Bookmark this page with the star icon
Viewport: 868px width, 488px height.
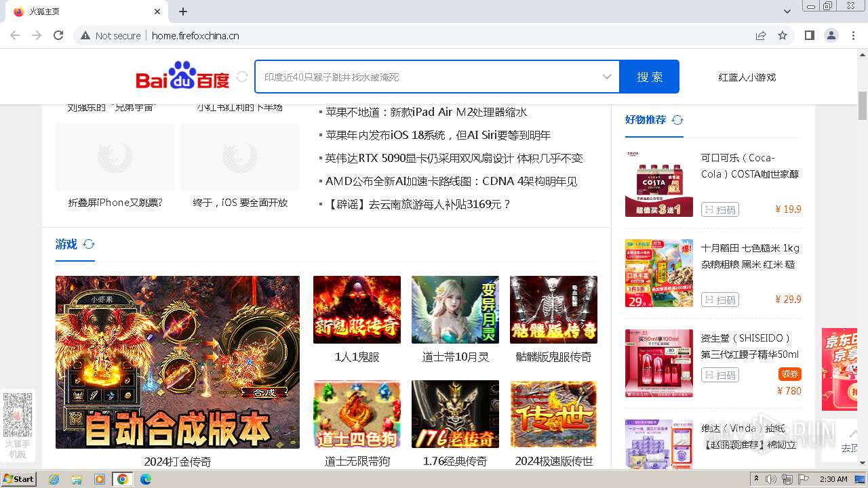(x=783, y=36)
